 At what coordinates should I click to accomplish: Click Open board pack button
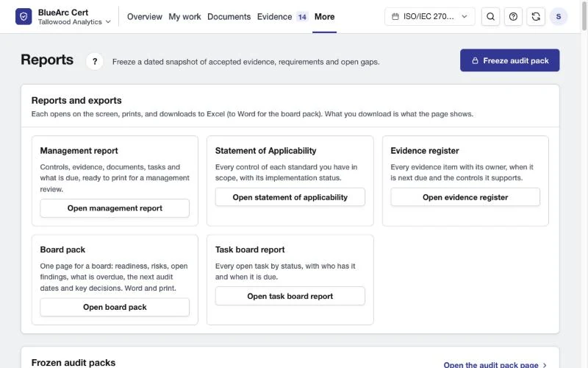[115, 307]
